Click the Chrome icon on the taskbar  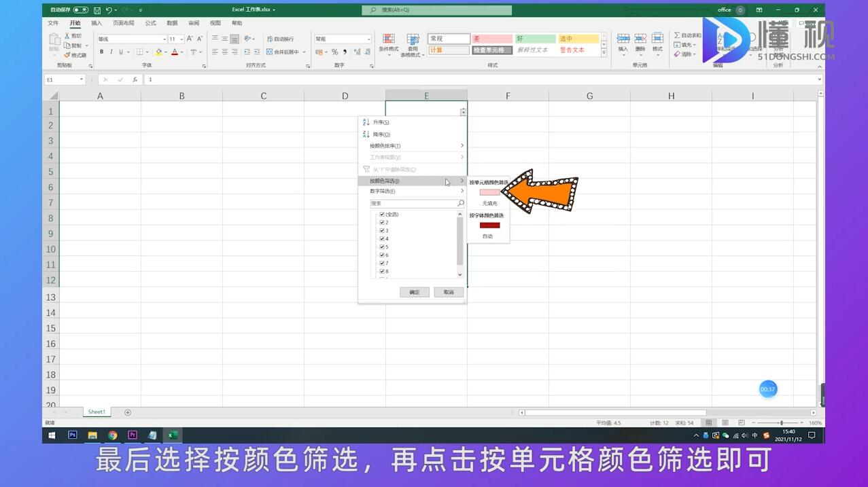(113, 435)
